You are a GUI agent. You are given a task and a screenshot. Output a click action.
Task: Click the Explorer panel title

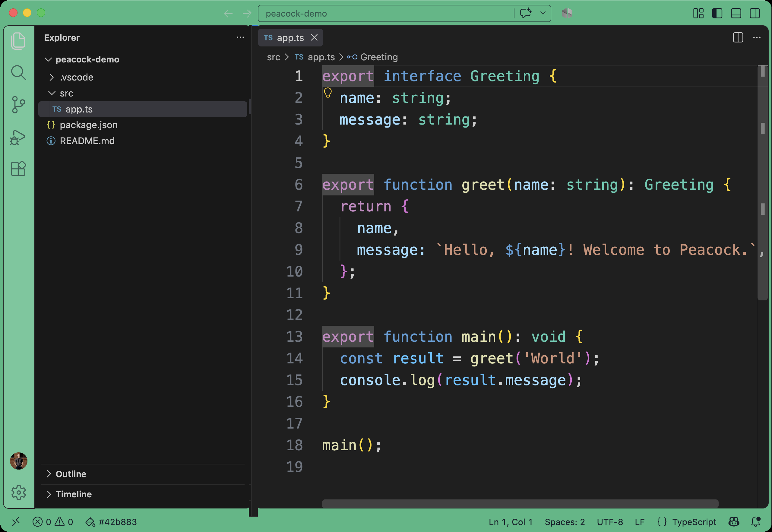[62, 38]
